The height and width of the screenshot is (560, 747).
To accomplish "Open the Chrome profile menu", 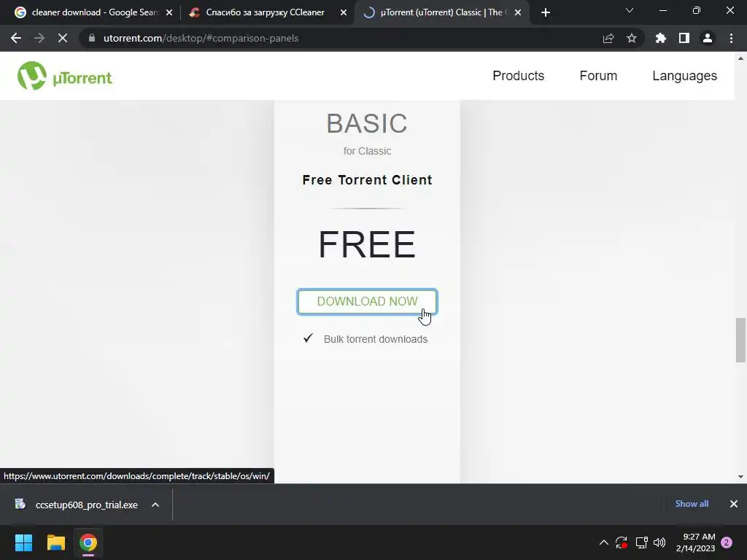I will (708, 38).
